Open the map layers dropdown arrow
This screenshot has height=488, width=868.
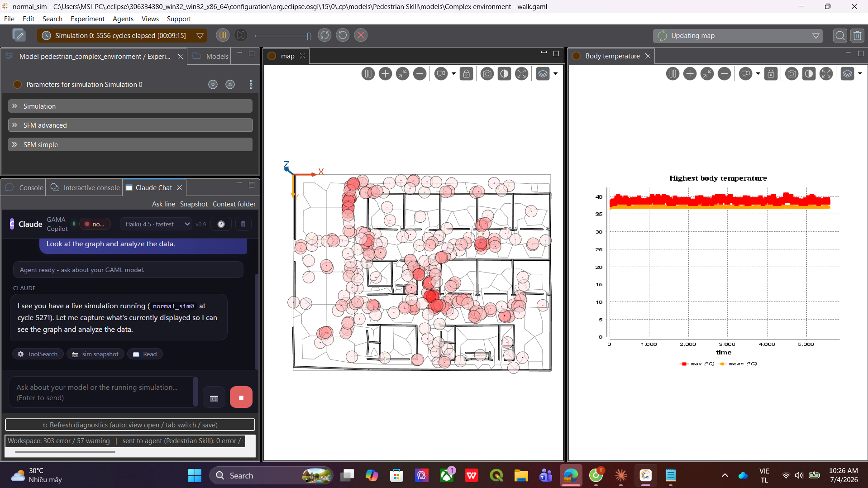click(555, 74)
